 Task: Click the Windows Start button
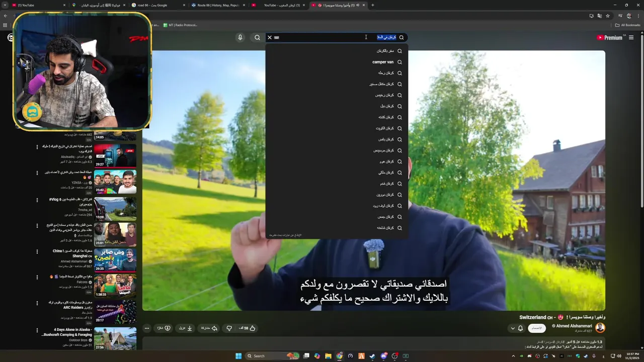(x=238, y=356)
